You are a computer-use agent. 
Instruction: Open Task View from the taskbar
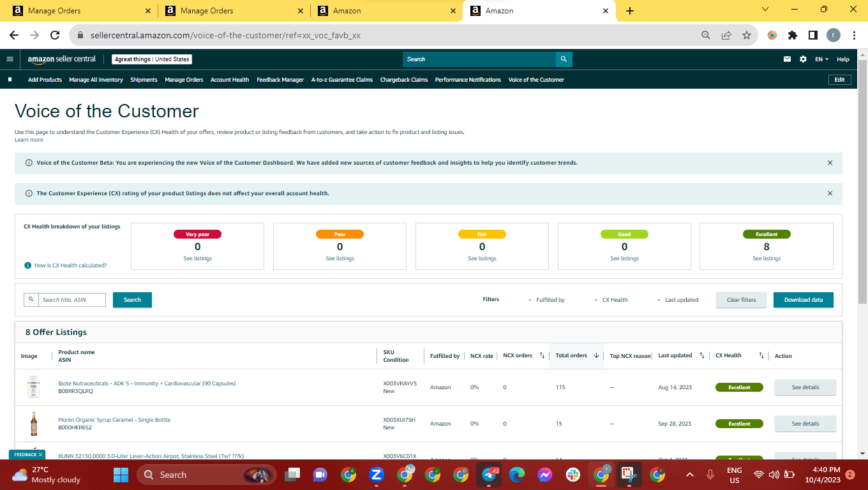[292, 475]
